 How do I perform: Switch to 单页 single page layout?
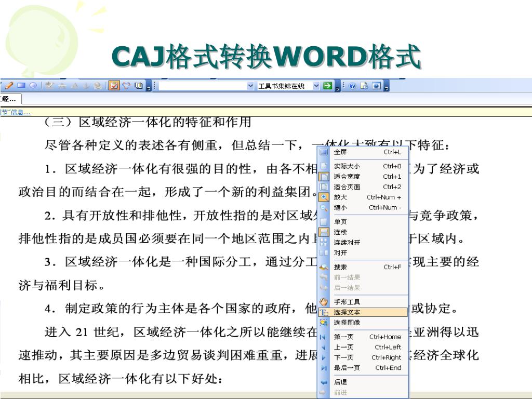click(x=363, y=222)
